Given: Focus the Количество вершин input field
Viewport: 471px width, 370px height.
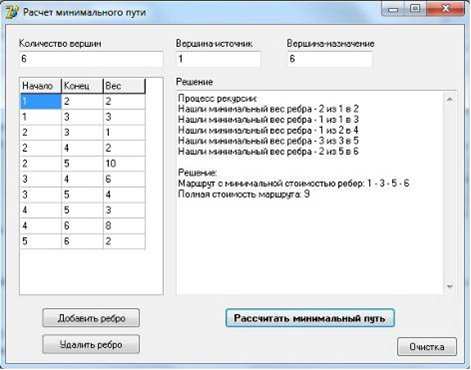Looking at the screenshot, I should (91, 59).
